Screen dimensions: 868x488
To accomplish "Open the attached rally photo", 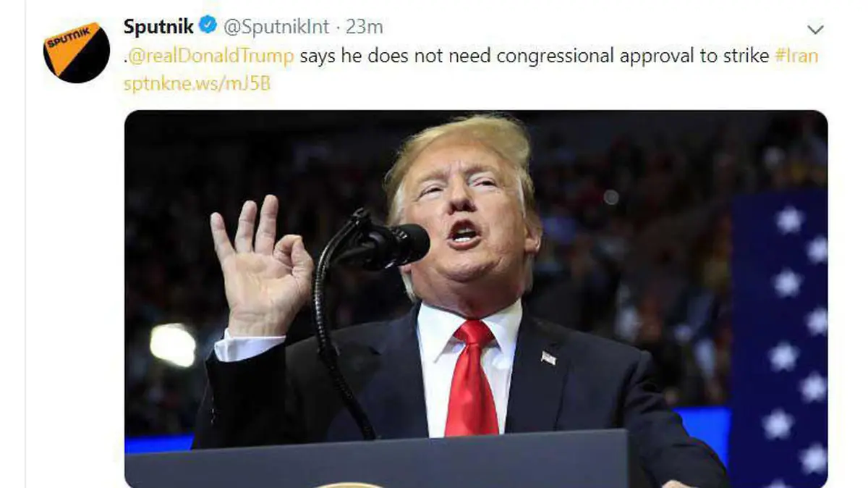I will [476, 298].
